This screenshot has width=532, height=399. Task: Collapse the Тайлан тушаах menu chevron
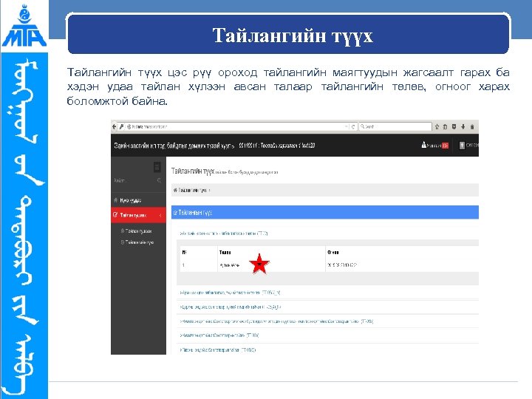[160, 215]
